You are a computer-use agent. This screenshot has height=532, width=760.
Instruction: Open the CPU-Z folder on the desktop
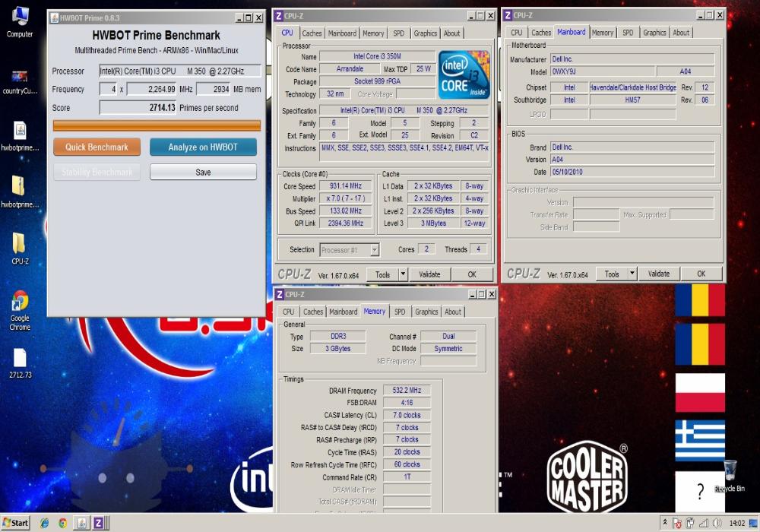point(20,248)
